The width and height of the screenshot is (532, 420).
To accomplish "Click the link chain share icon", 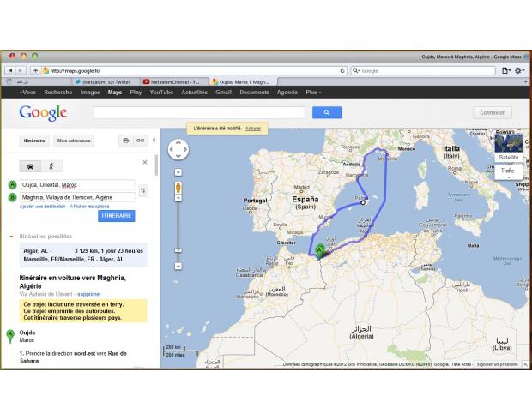I will 140,141.
